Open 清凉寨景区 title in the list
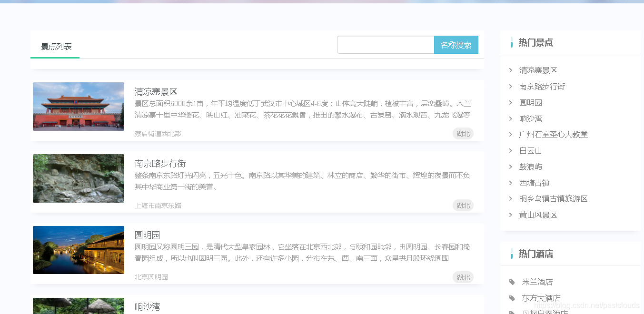The height and width of the screenshot is (314, 644). (x=156, y=92)
